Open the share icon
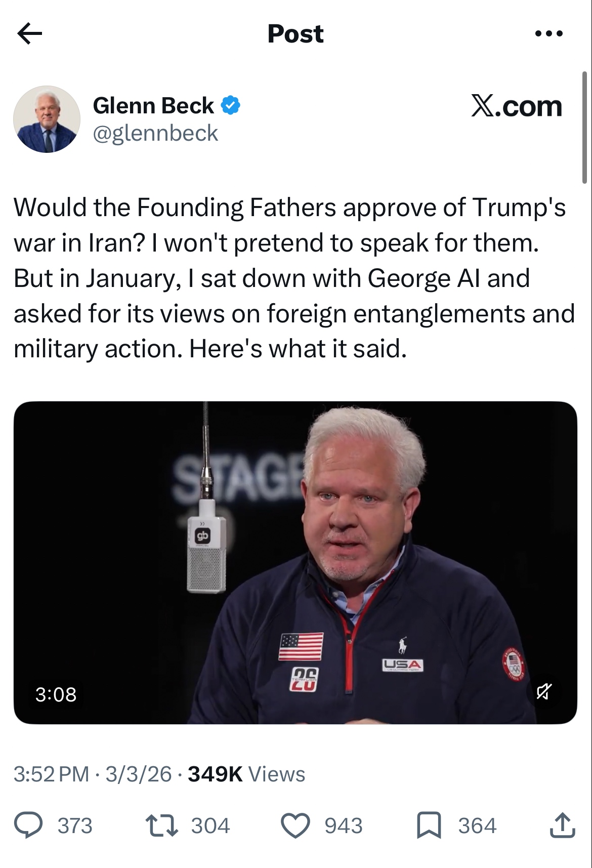592x868 pixels. pyautogui.click(x=562, y=825)
